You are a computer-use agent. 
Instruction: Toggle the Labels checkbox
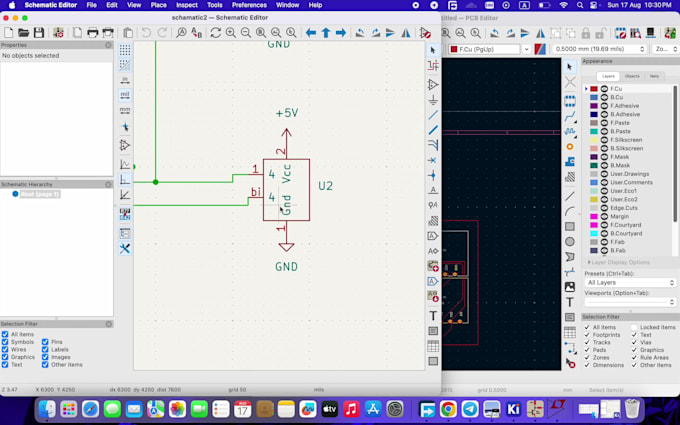[x=45, y=349]
